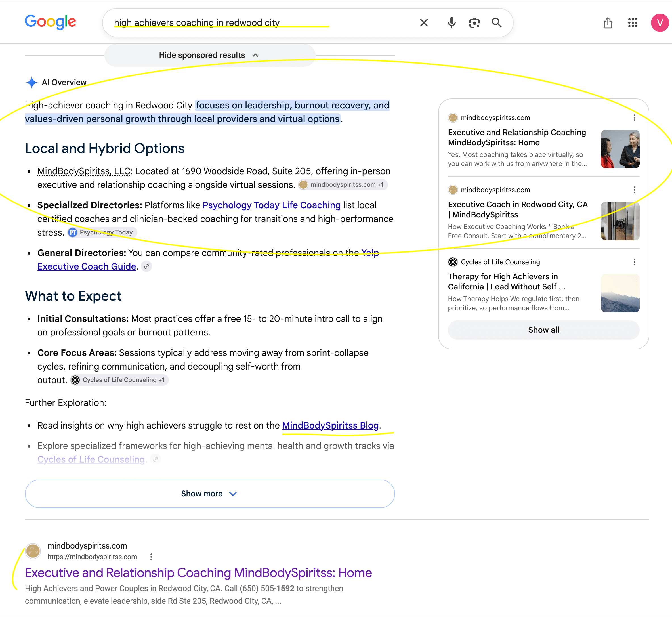Screen dimensions: 672x617
Task: Click the Specialized Directories: bullet label
Action: [89, 205]
